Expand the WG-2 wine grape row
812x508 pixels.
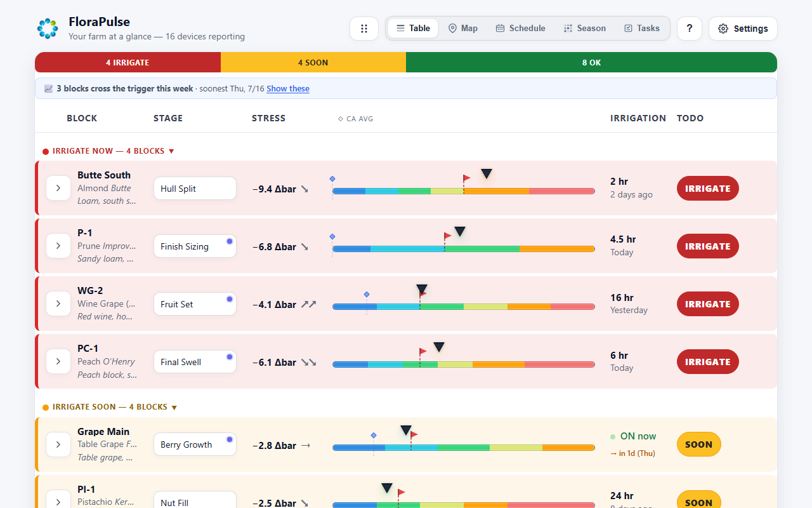(x=58, y=304)
